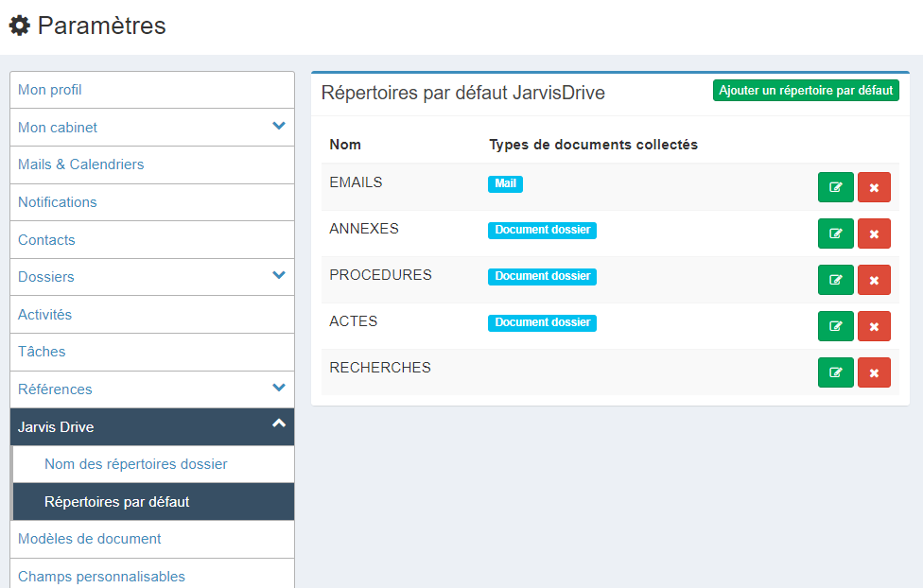Edit the ANNEXES directory entry
923x588 pixels.
pyautogui.click(x=835, y=233)
